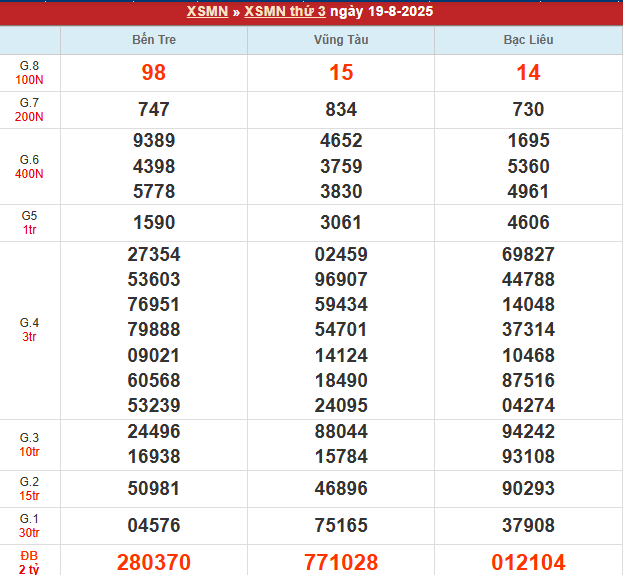Select G.4 number 14048
The height and width of the screenshot is (575, 623).
coord(528,304)
